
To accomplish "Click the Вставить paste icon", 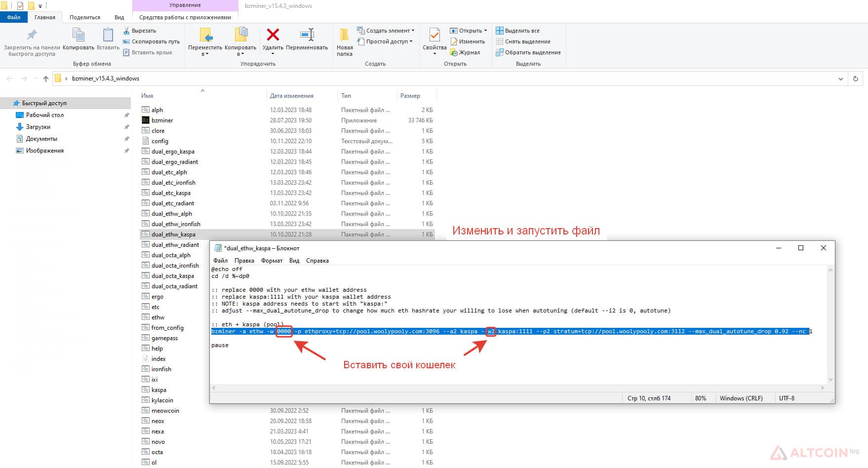I will [x=108, y=35].
